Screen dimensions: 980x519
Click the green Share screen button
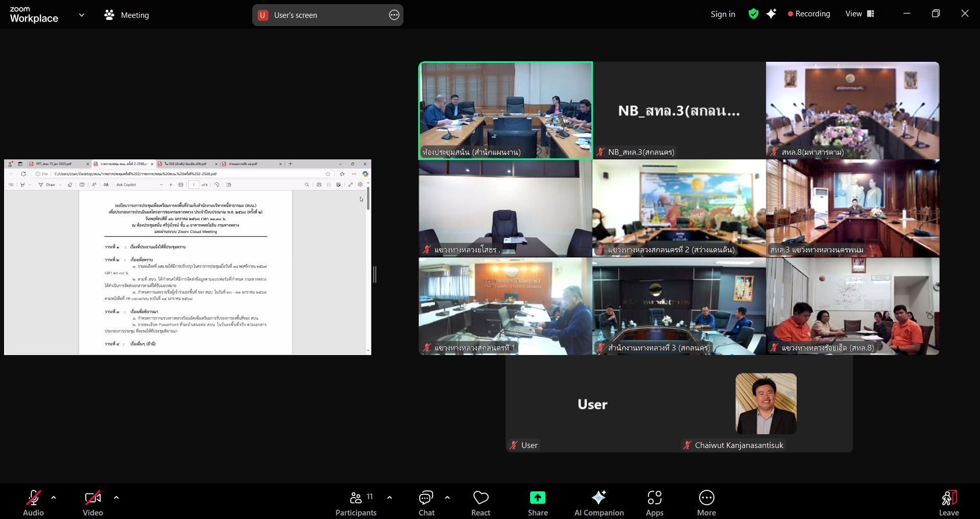[537, 503]
